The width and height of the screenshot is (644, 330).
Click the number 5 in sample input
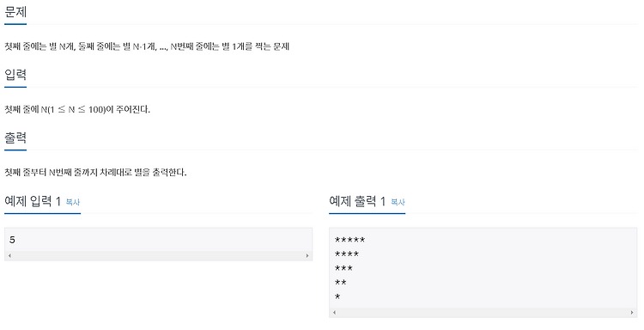(x=12, y=240)
